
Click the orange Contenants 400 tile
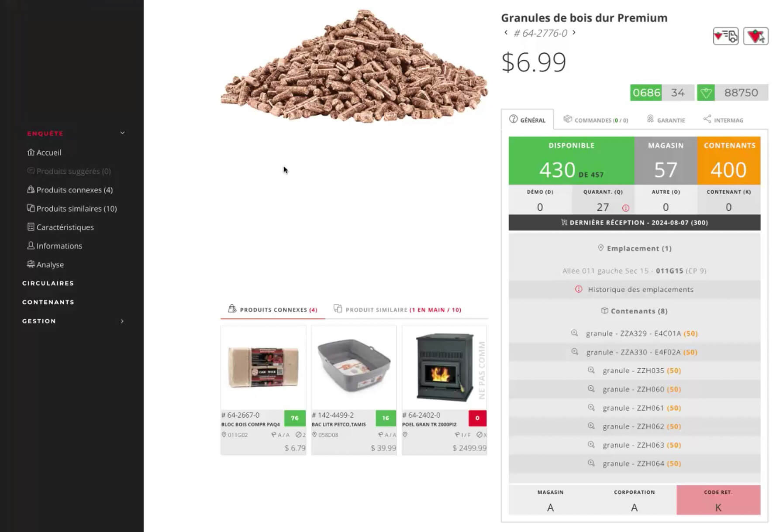coord(728,161)
